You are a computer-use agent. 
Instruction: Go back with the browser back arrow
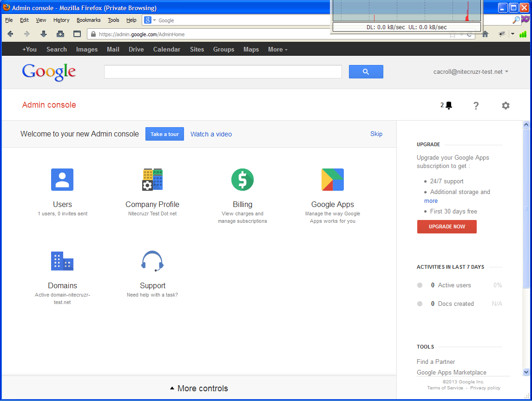coord(10,34)
